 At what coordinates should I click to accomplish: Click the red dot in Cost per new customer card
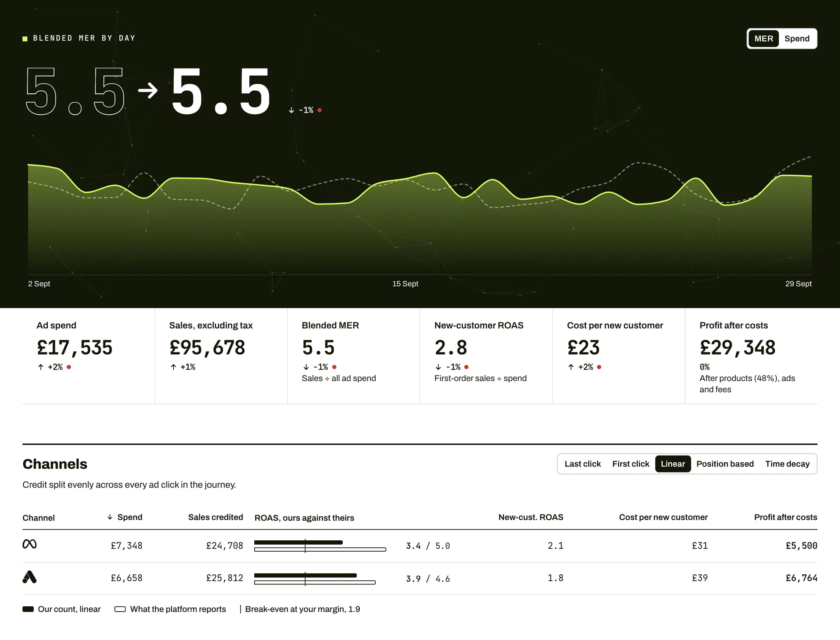599,367
